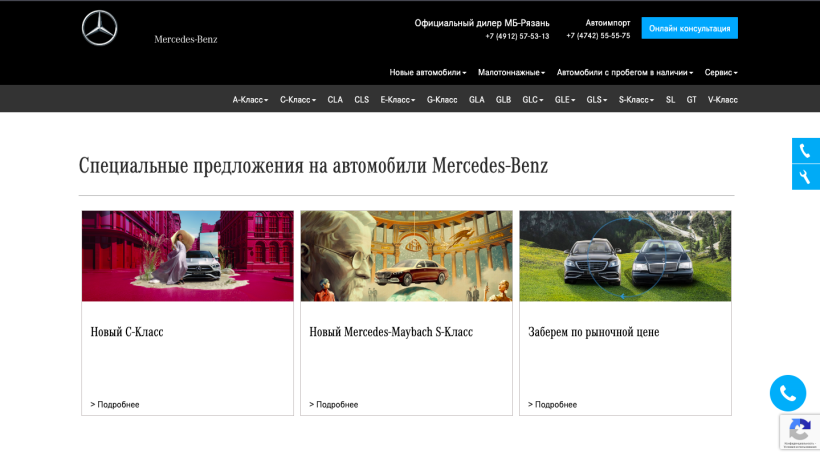The image size is (820, 457).
Task: Open the CLA model page
Action: 335,99
